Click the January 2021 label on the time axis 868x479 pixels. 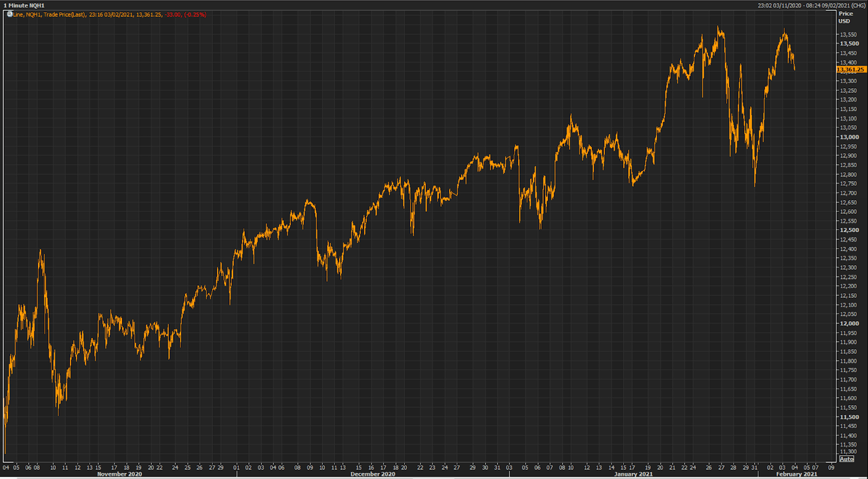[632, 474]
